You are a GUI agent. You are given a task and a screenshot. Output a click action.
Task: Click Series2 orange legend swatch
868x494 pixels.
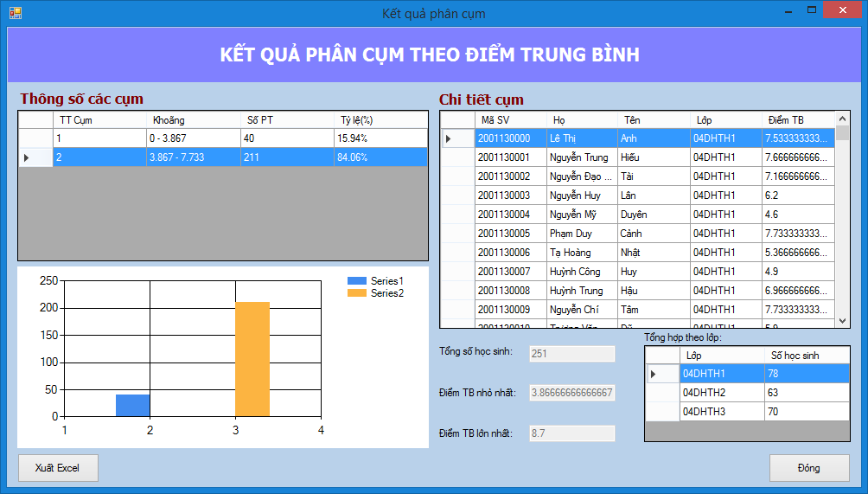click(x=357, y=293)
